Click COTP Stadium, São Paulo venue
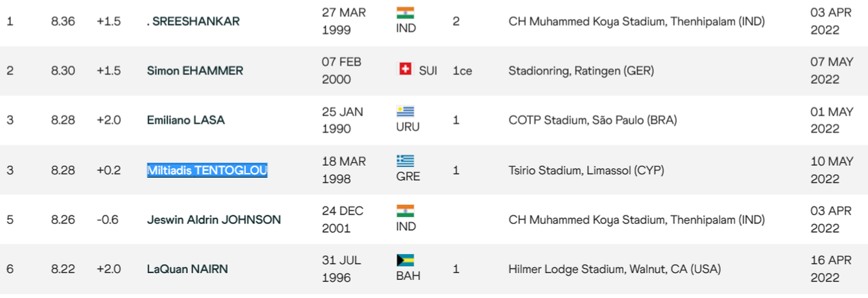Viewport: 868px width, 298px height. [593, 120]
